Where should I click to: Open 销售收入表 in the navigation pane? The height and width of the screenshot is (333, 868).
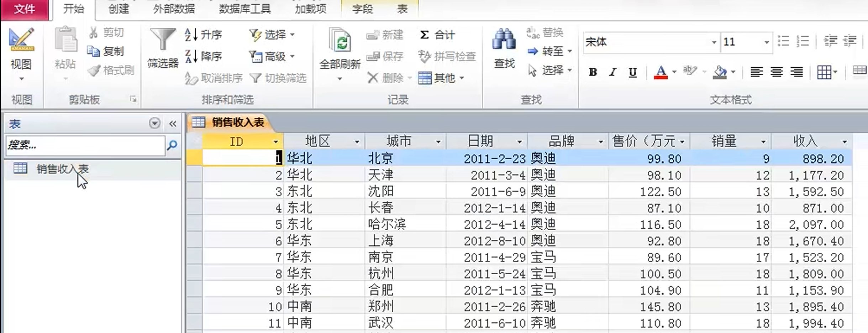[x=93, y=169]
